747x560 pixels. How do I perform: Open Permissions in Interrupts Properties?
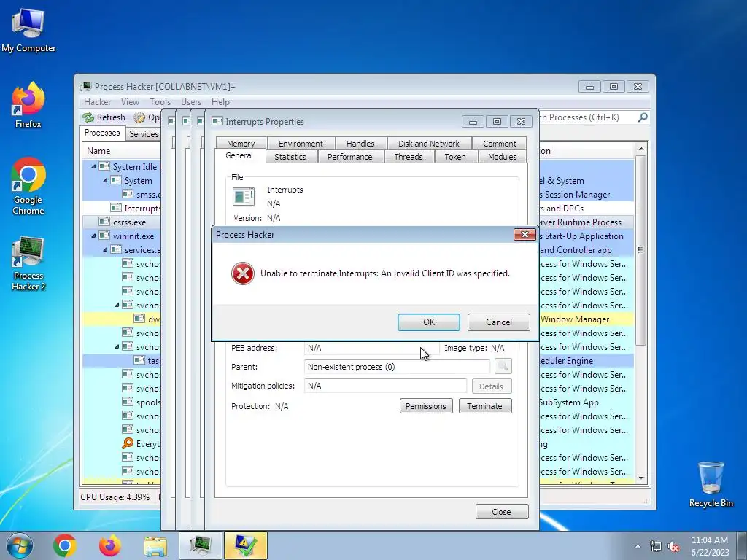coord(426,406)
